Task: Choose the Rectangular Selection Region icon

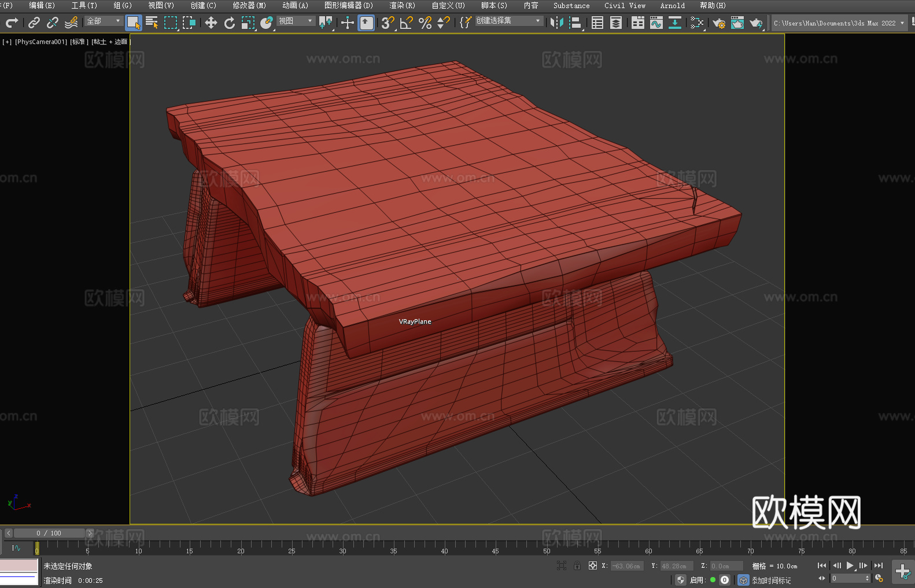Action: 171,23
